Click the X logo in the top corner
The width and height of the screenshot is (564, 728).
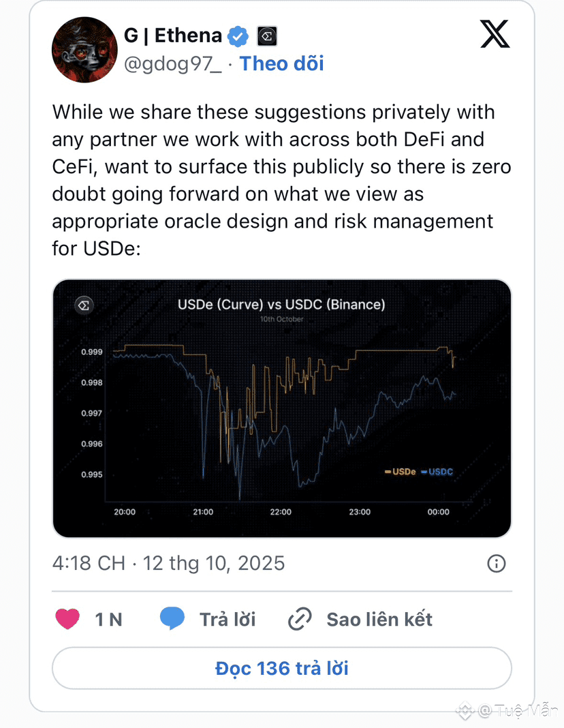click(495, 34)
